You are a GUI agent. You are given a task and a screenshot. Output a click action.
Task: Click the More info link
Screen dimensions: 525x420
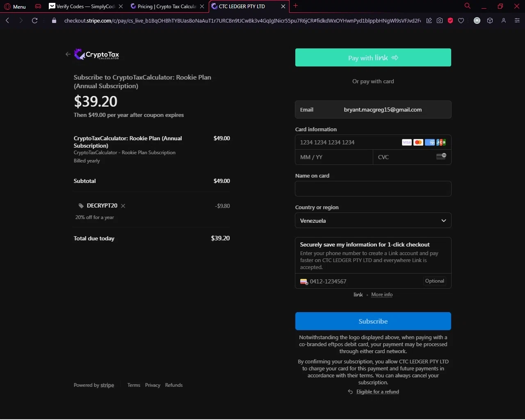pyautogui.click(x=382, y=294)
